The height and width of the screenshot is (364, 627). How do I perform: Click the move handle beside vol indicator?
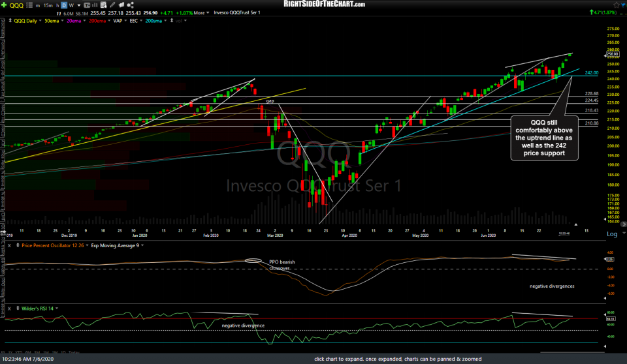(x=172, y=20)
